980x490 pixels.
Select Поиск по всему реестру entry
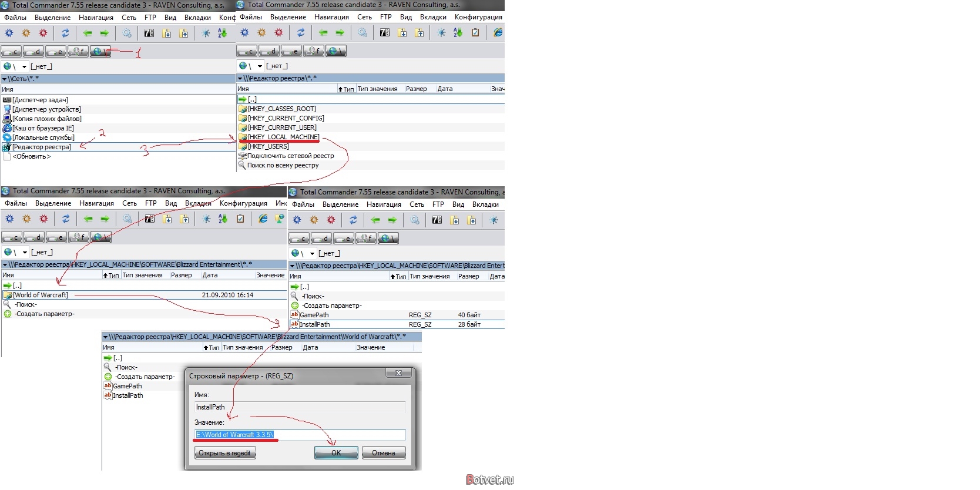coord(283,165)
